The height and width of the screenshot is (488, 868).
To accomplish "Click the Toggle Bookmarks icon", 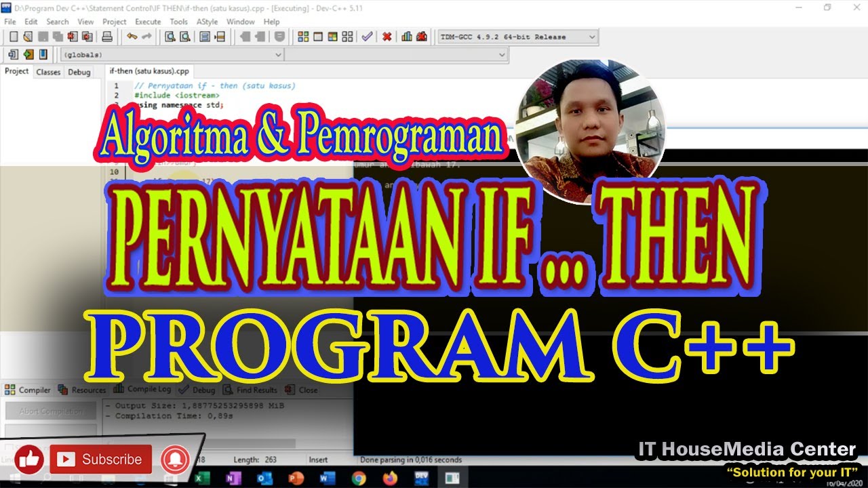I will click(x=28, y=54).
